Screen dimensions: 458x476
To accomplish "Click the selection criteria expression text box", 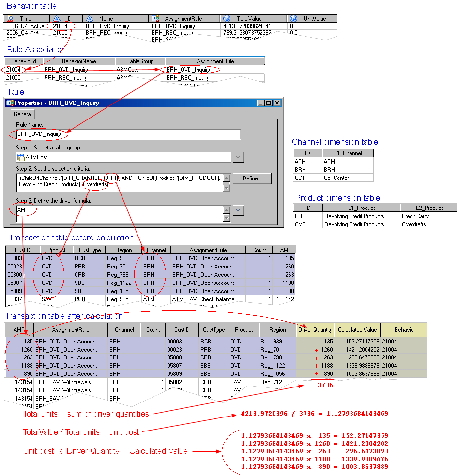I will click(x=119, y=182).
